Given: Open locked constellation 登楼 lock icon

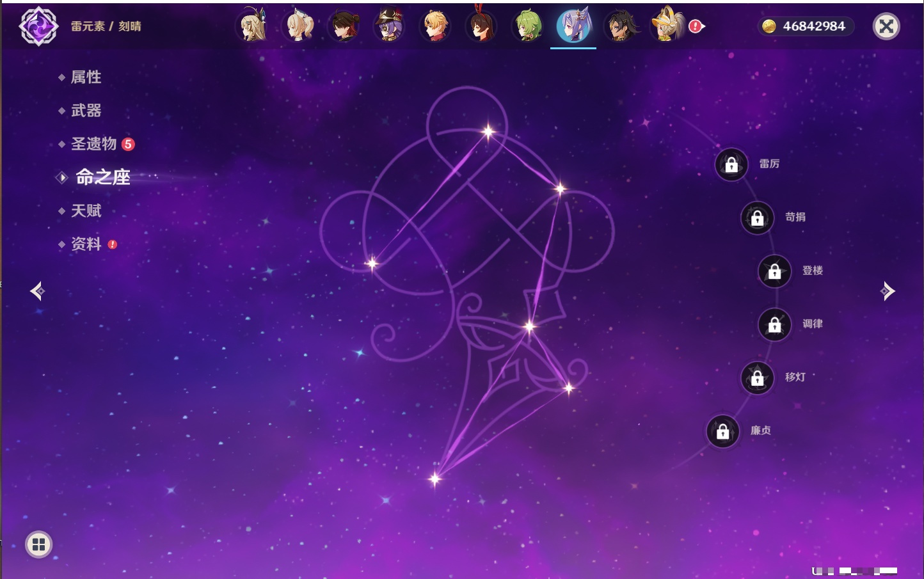Looking at the screenshot, I should tap(775, 271).
